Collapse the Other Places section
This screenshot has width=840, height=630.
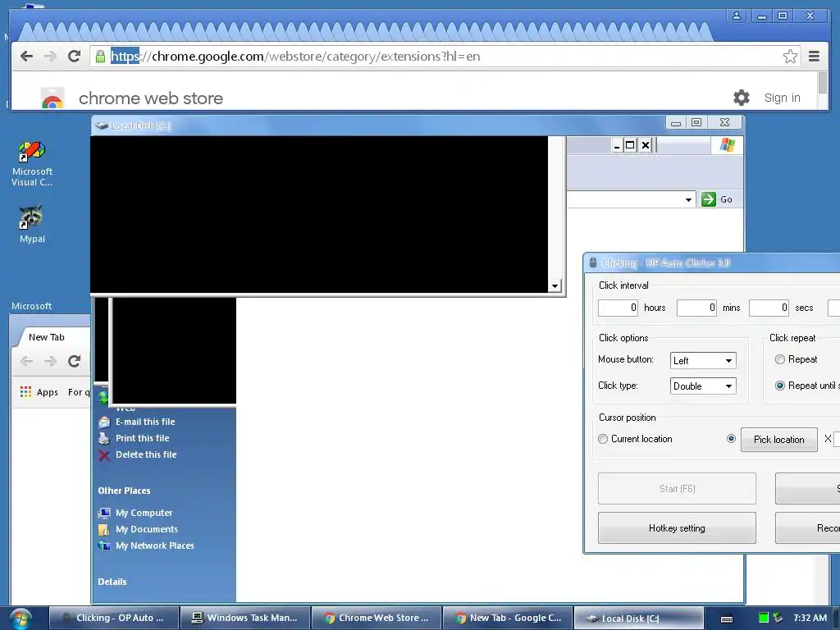click(x=125, y=491)
